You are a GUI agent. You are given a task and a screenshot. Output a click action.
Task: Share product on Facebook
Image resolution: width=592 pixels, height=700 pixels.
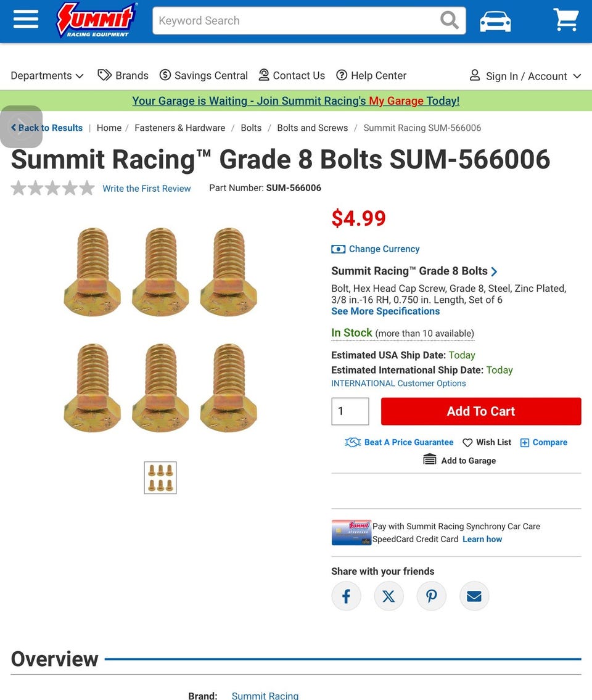(x=346, y=596)
